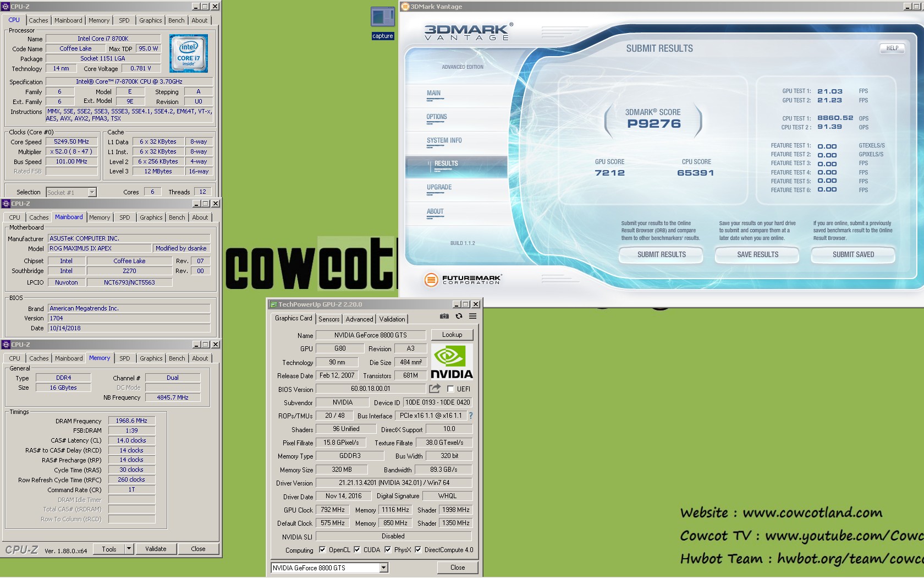Select the Graphics Card tab in GPU-Z
Screen dimensions: 924x578
293,318
